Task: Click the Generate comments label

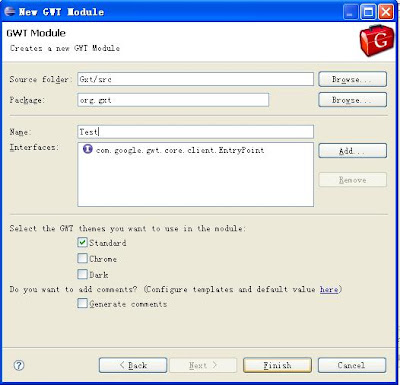Action: [x=128, y=304]
